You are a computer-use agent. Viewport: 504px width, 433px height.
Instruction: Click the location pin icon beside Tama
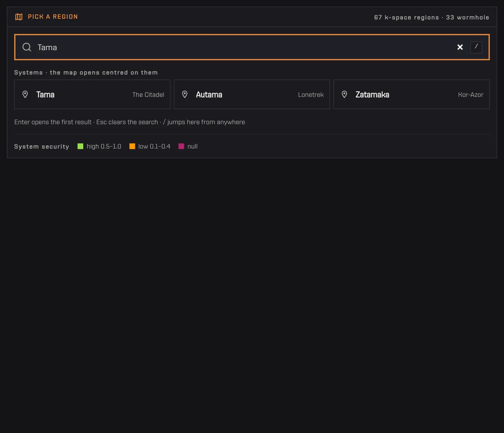pyautogui.click(x=25, y=94)
